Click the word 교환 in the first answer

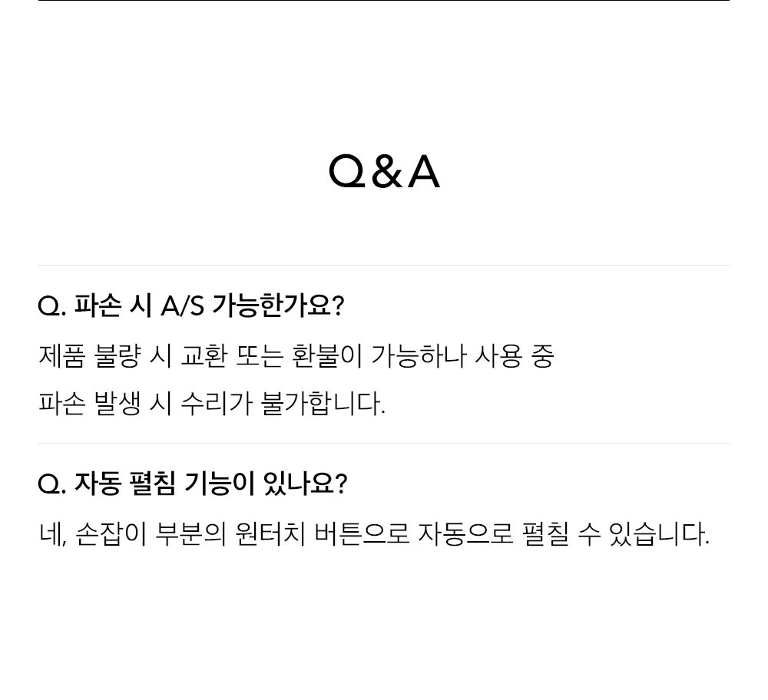click(204, 356)
